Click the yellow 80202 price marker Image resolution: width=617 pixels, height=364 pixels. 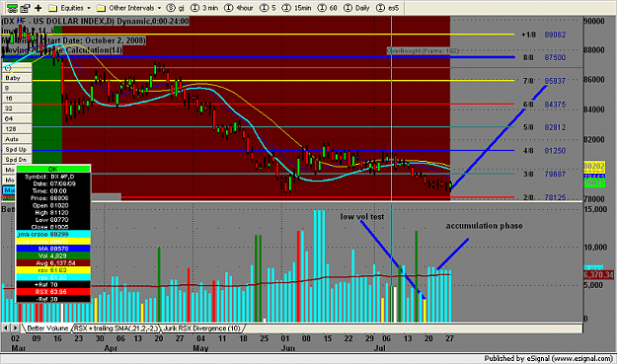tap(593, 167)
